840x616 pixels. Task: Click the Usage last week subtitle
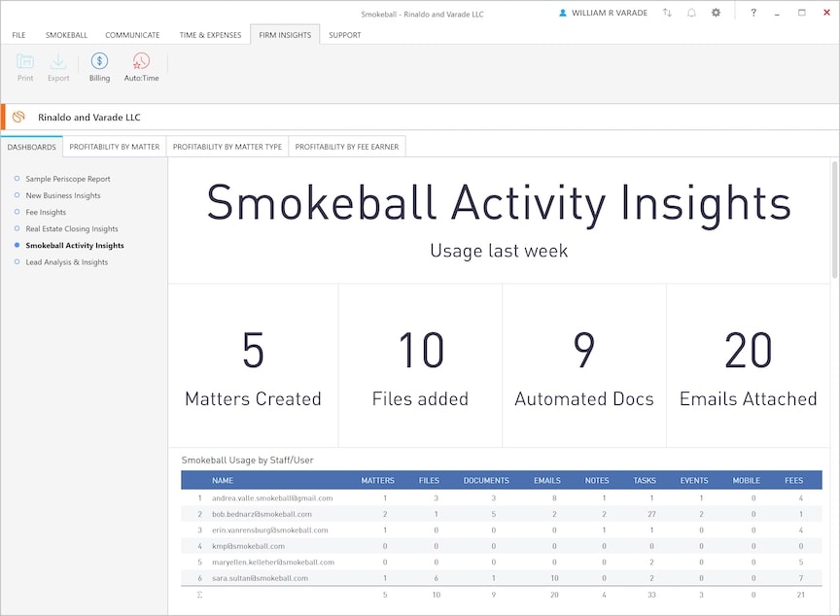[499, 251]
